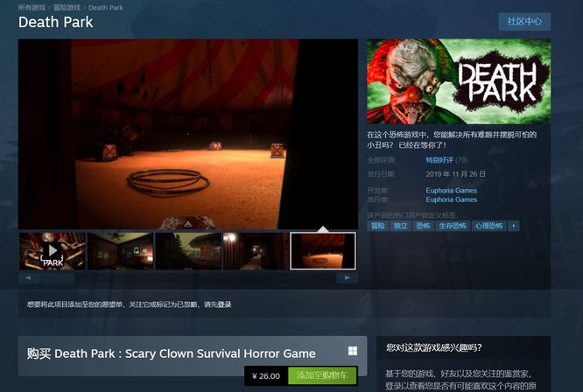
Task: Play the trailer video thumbnail
Action: click(53, 250)
